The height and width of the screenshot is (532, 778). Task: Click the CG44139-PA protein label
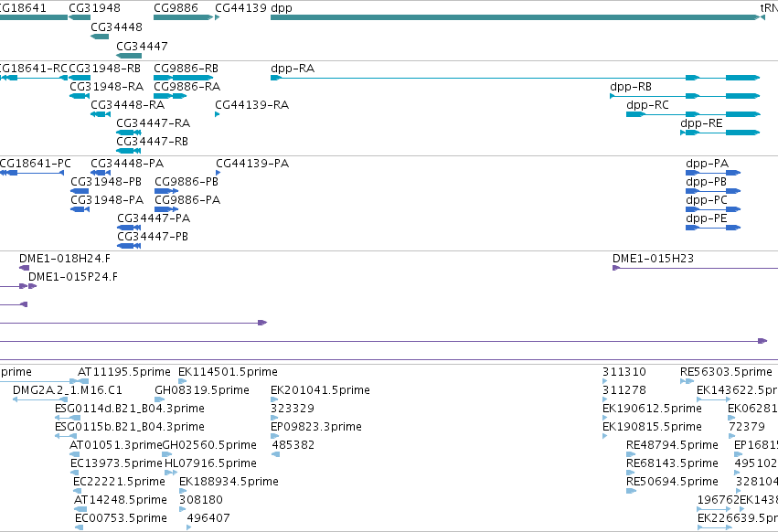coord(252,164)
